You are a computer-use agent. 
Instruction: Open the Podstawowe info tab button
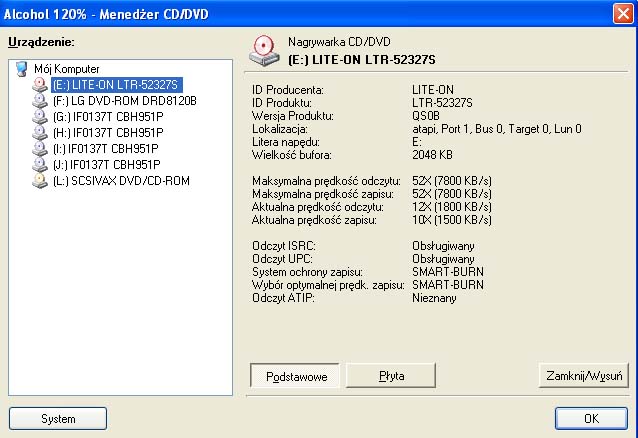pos(295,376)
